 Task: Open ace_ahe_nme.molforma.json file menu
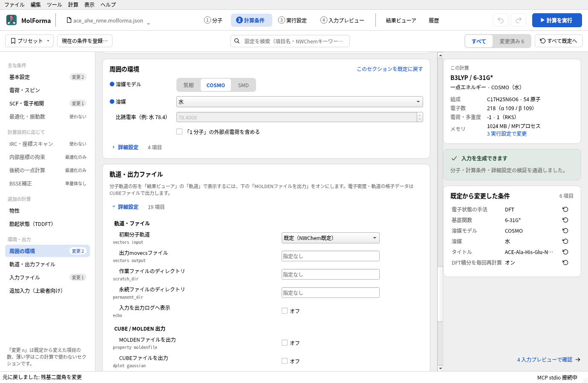[108, 20]
